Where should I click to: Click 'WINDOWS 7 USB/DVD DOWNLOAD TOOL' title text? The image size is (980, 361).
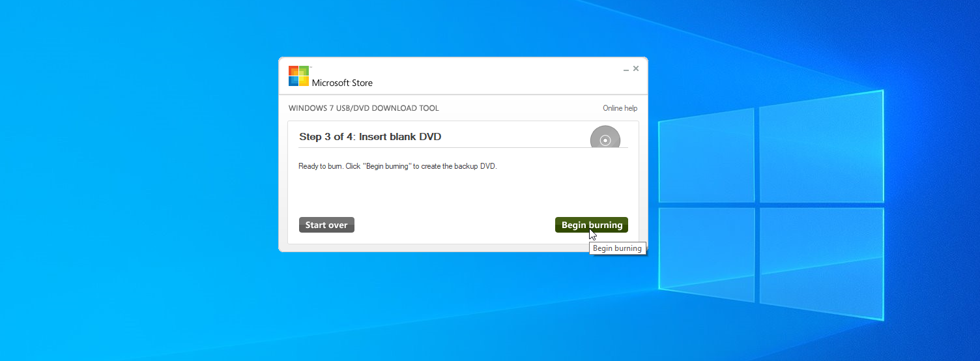(364, 108)
